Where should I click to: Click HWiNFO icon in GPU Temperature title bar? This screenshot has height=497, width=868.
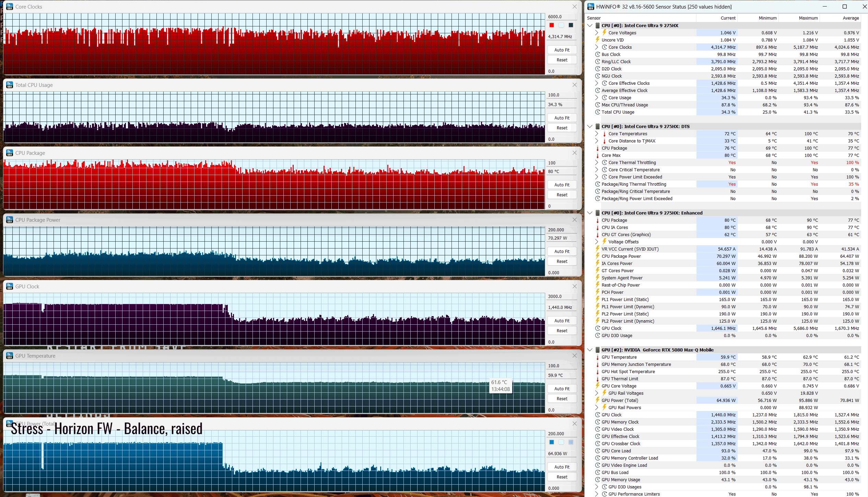tap(10, 356)
